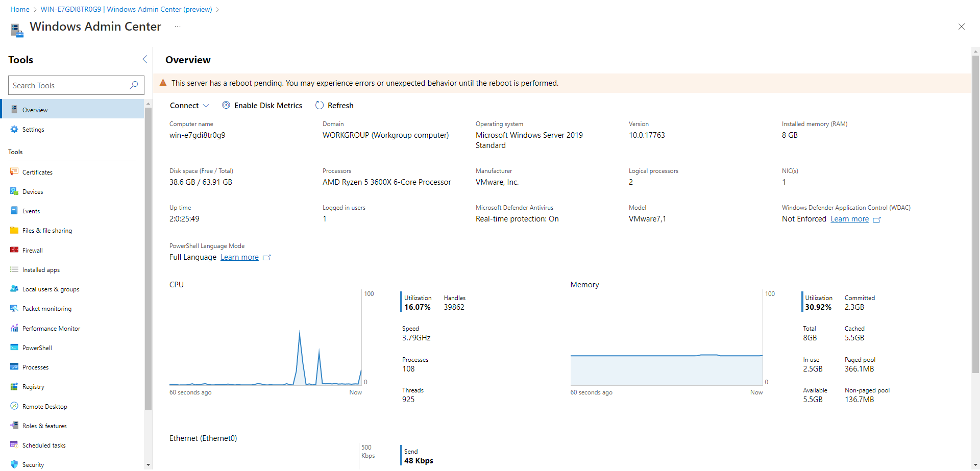
Task: Click the computer name win-e7gdi8tr0g9
Action: coord(198,135)
